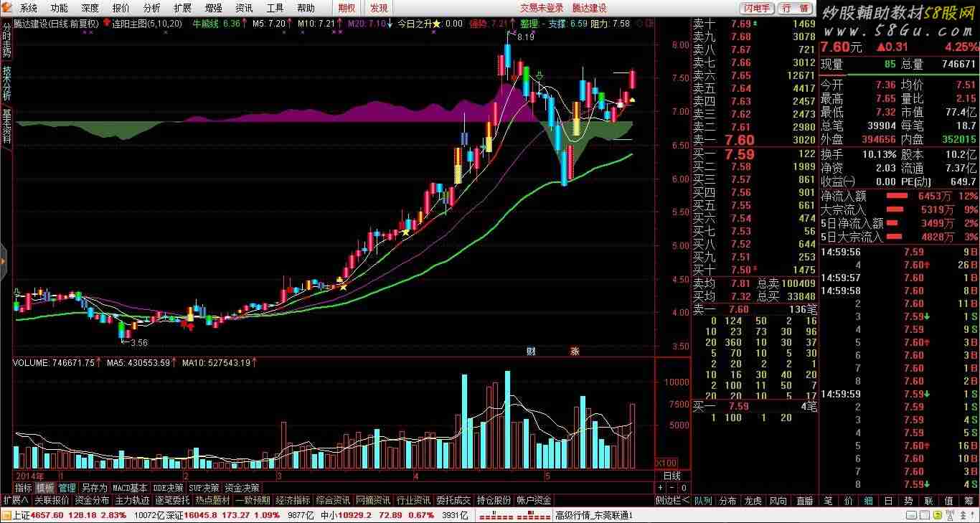The width and height of the screenshot is (980, 523).
Task: Click the 高级行情_东莞联通1 server status
Action: point(594,515)
